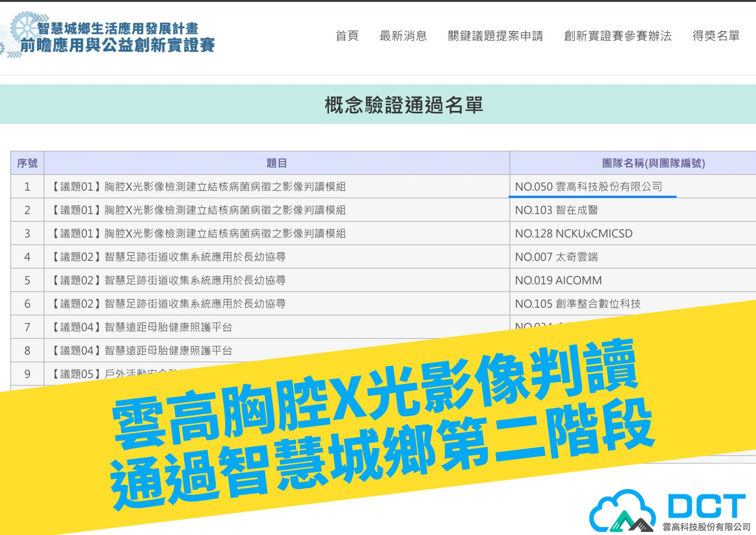Viewport: 756px width, 535px height.
Task: Select the NO.019 AICOMM team cell
Action: 633,280
